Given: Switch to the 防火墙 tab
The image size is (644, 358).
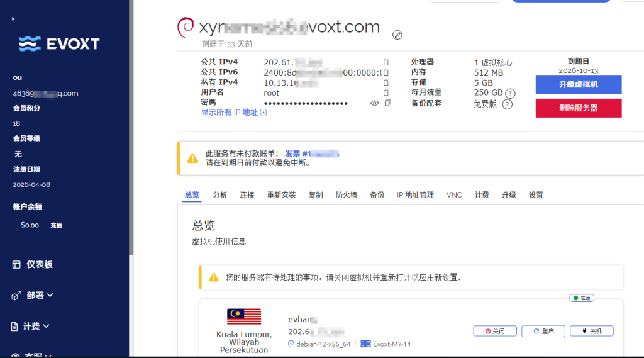Looking at the screenshot, I should [347, 195].
